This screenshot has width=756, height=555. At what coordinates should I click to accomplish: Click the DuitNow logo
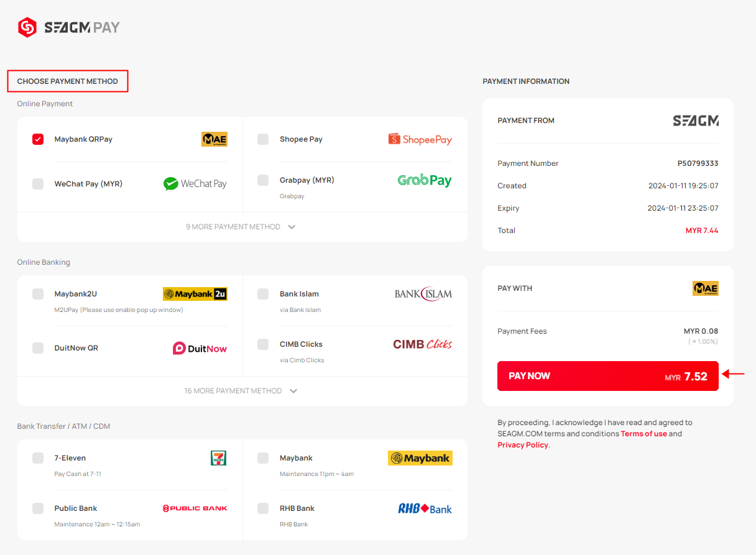click(200, 349)
